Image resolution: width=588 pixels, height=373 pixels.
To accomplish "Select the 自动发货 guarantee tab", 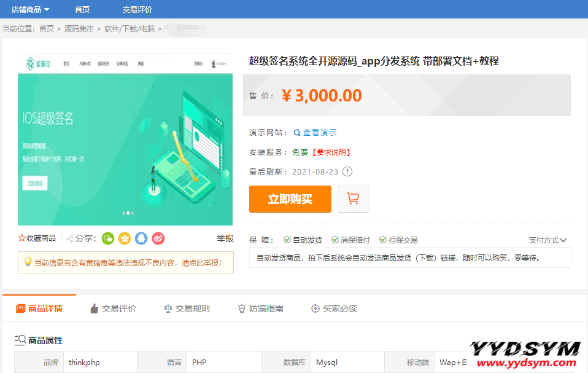I will (303, 240).
